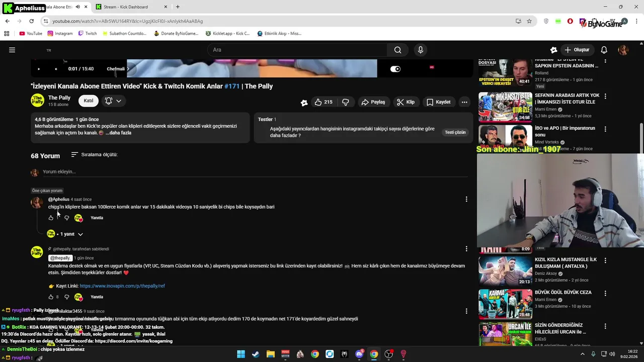This screenshot has width=644, height=362.
Task: Reply to the pinned @thepally comment
Action: [97, 297]
